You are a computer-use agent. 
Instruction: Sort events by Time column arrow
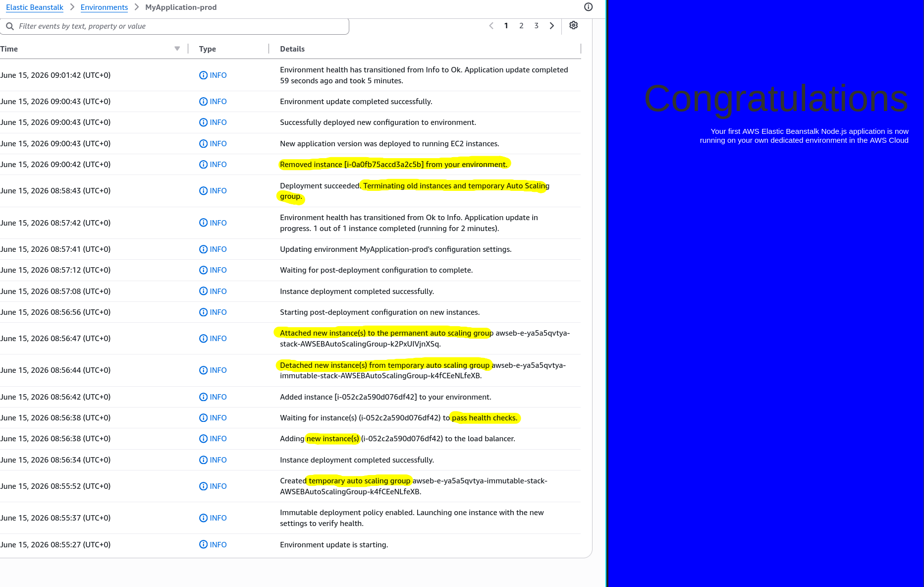point(177,49)
